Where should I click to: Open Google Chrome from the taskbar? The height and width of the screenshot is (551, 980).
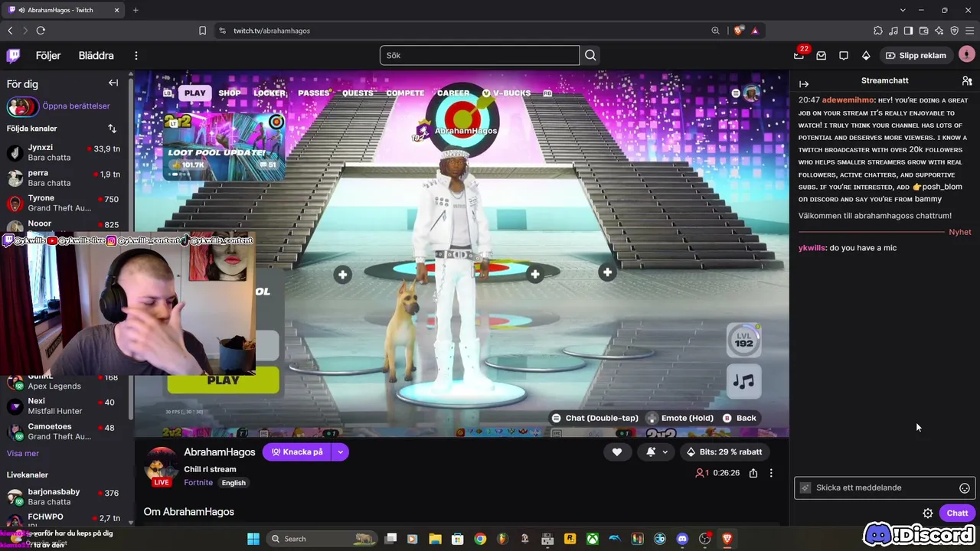tap(480, 539)
